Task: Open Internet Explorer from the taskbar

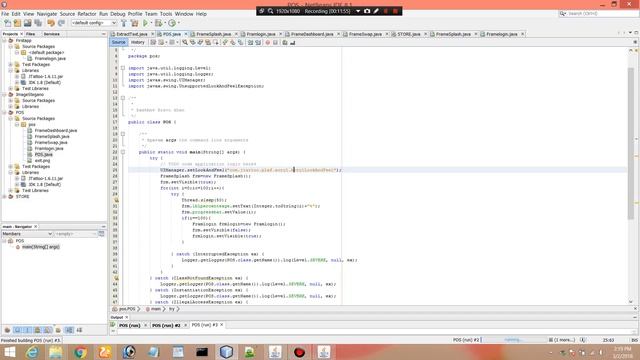Action: 32,352
